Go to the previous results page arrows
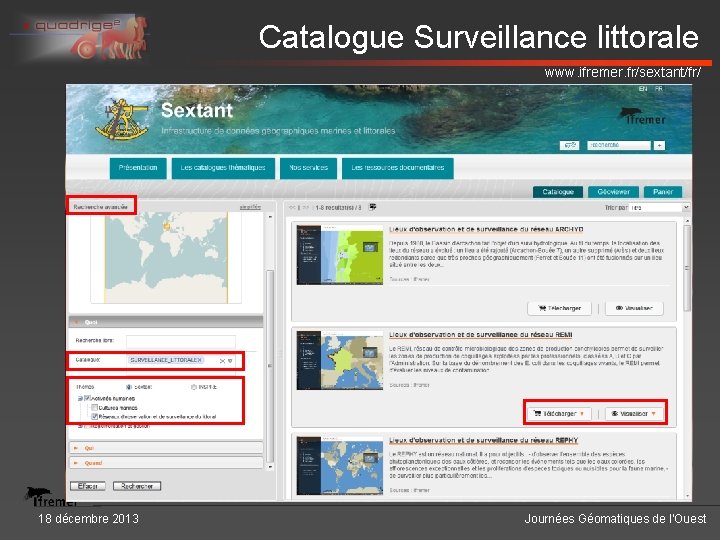The image size is (720, 540). coord(292,208)
